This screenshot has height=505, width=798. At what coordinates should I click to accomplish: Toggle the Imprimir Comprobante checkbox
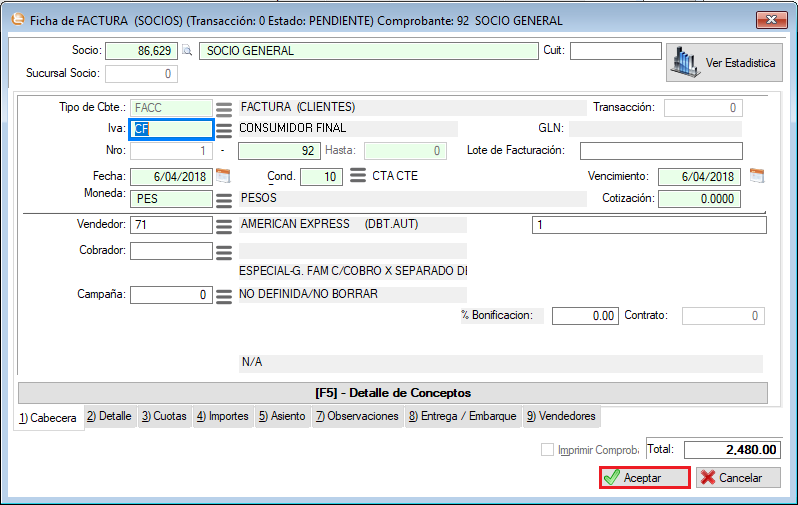(x=547, y=450)
